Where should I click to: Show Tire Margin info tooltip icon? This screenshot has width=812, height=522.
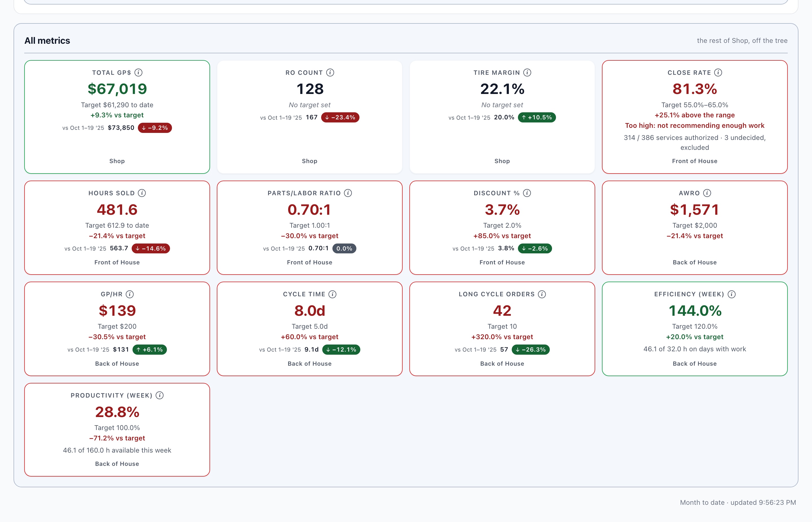[x=527, y=73]
